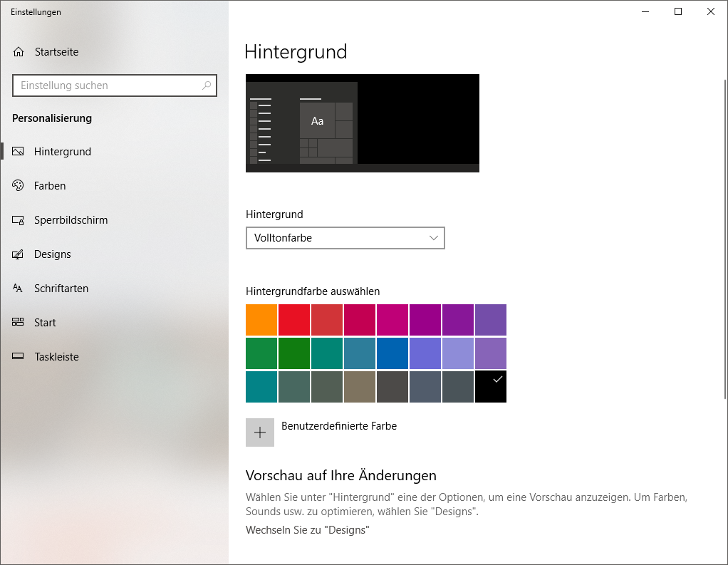
Task: Click the Hintergrund picture icon in sidebar
Action: 18,151
